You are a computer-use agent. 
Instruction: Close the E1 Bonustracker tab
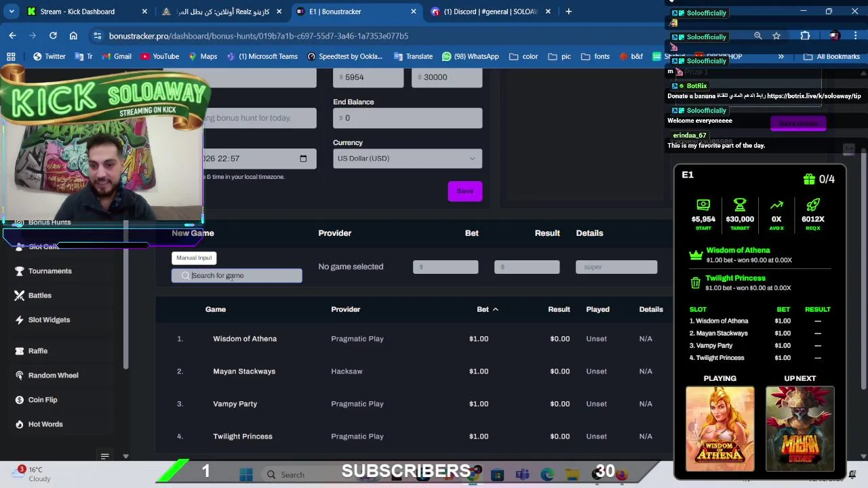(414, 12)
